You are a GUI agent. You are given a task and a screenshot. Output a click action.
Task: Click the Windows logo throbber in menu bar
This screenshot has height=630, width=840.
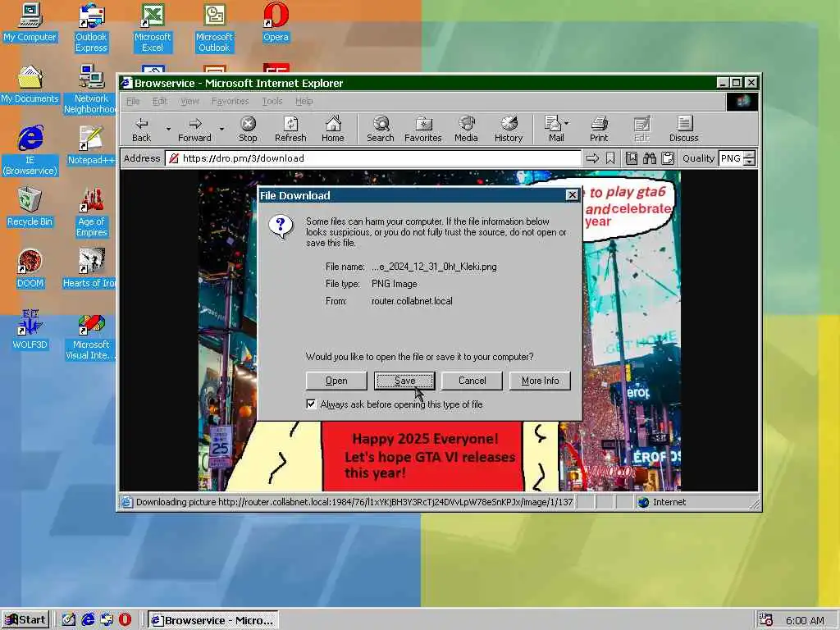point(742,101)
